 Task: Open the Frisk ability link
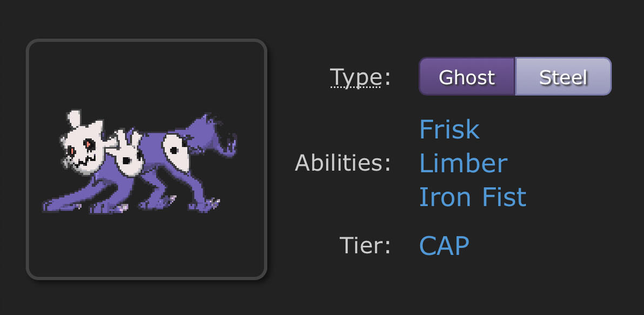[x=449, y=130]
